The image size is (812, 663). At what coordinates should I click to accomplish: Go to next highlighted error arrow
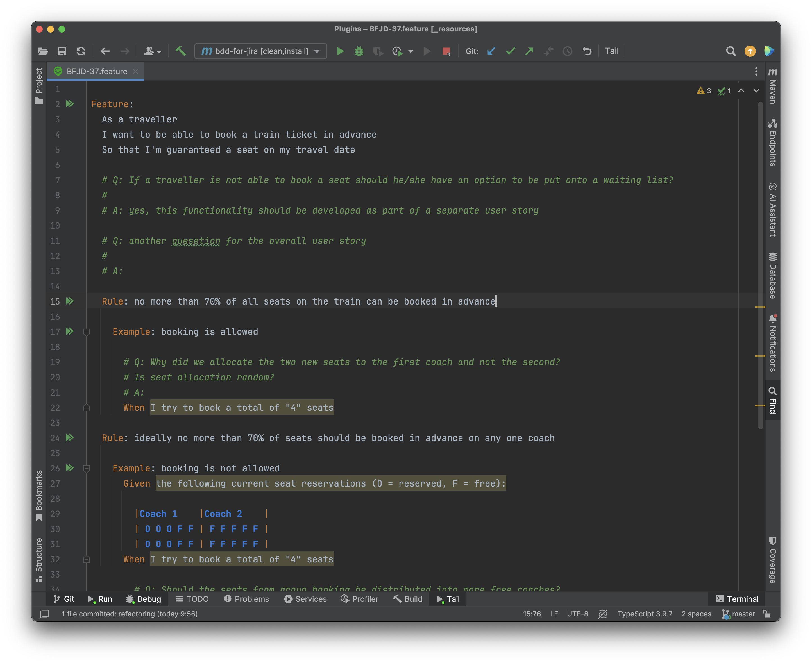click(x=756, y=91)
